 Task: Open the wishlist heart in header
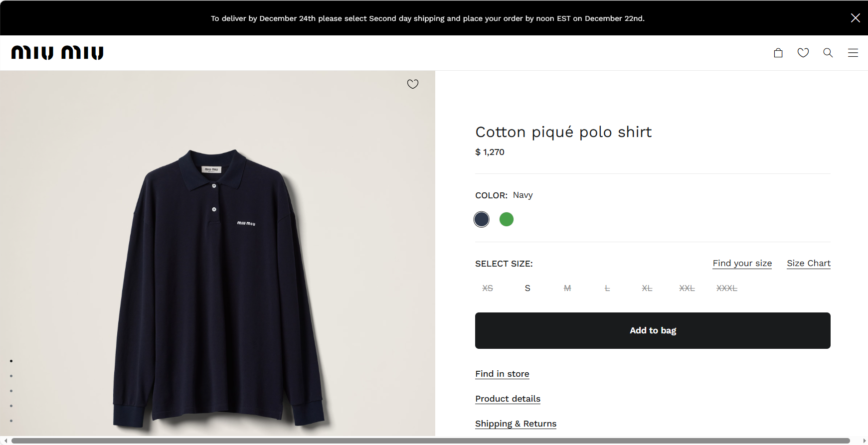[x=803, y=53]
